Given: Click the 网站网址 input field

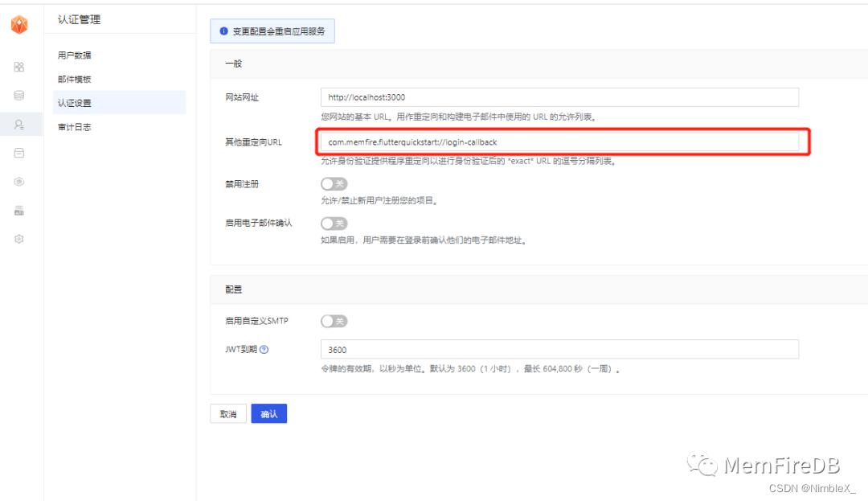Looking at the screenshot, I should (559, 97).
